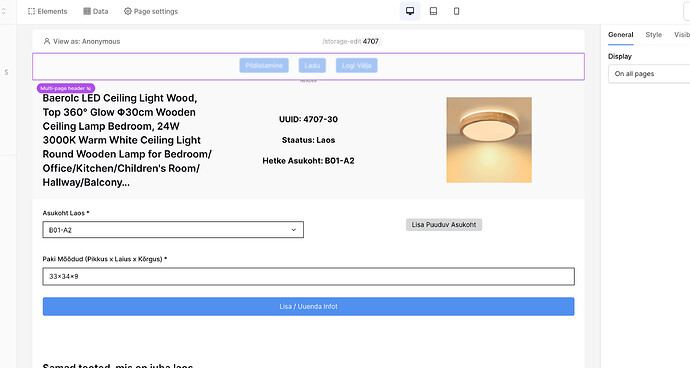Viewport: 690px width, 368px height.
Task: Click the Asukoht Laos label
Action: [x=66, y=213]
